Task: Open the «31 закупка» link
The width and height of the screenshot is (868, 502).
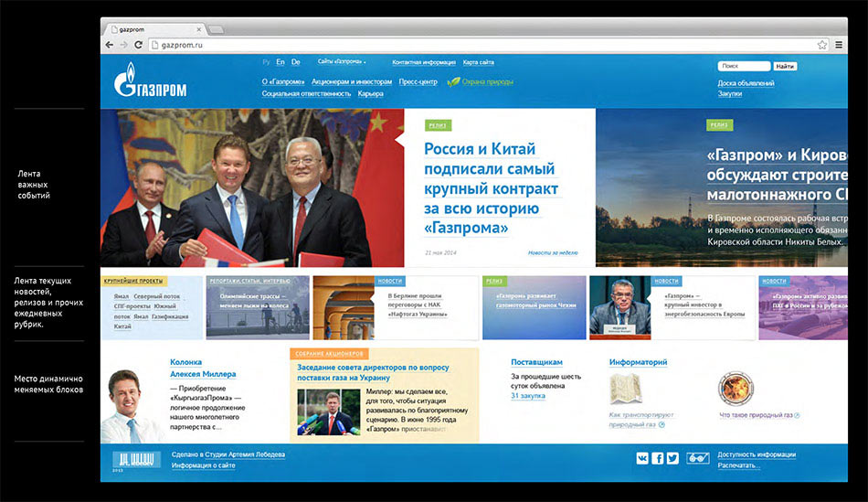Action: [527, 396]
